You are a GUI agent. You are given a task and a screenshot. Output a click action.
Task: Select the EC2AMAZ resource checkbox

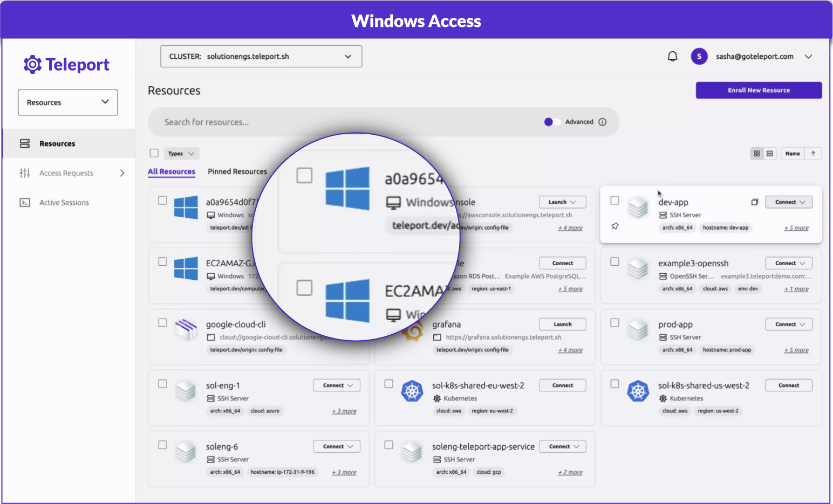coord(162,261)
